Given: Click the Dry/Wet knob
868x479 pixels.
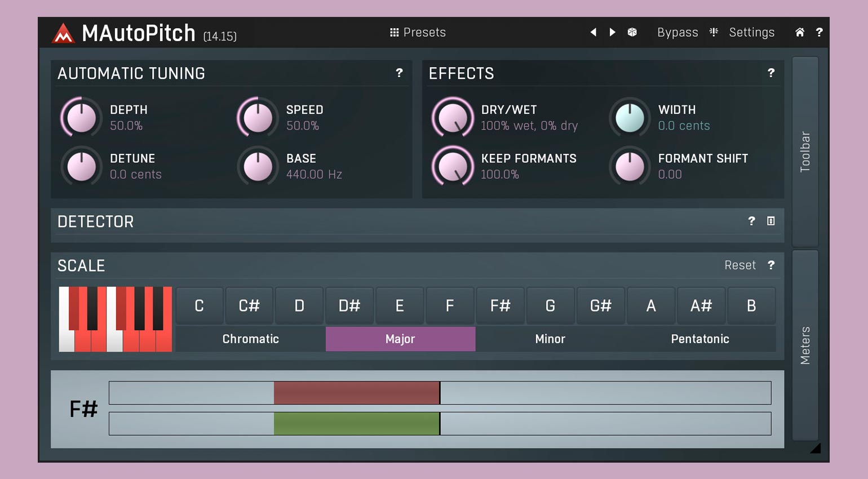Looking at the screenshot, I should pyautogui.click(x=453, y=117).
